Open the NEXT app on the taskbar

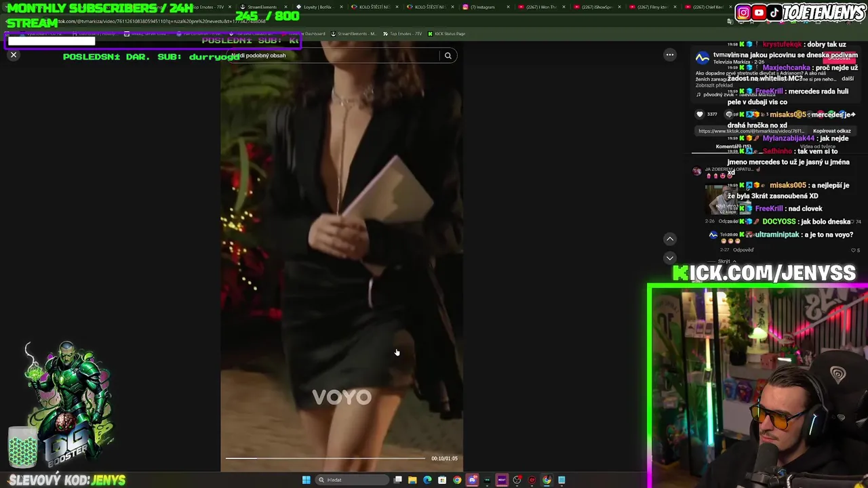[502, 480]
